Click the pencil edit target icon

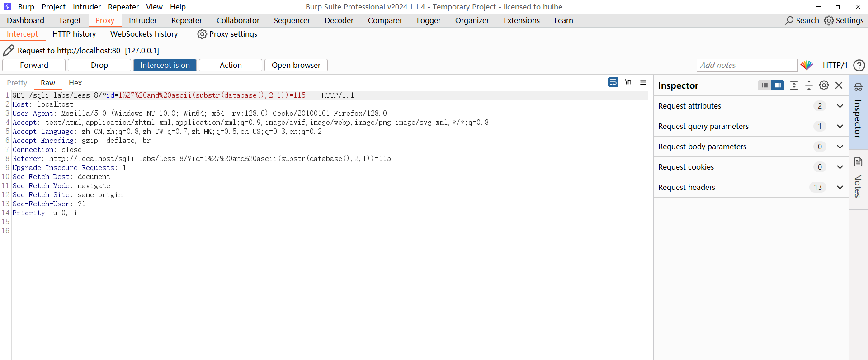9,50
